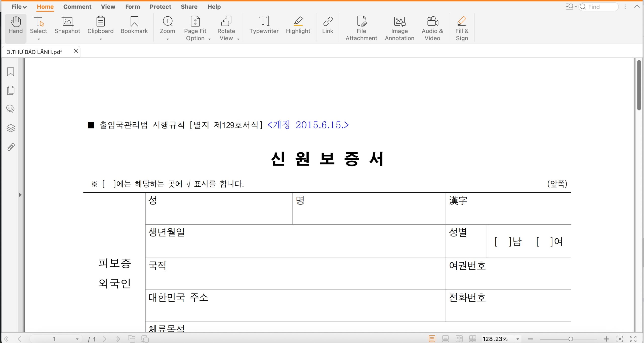The image size is (644, 343).
Task: Click the Snapshot tool icon
Action: [x=67, y=22]
